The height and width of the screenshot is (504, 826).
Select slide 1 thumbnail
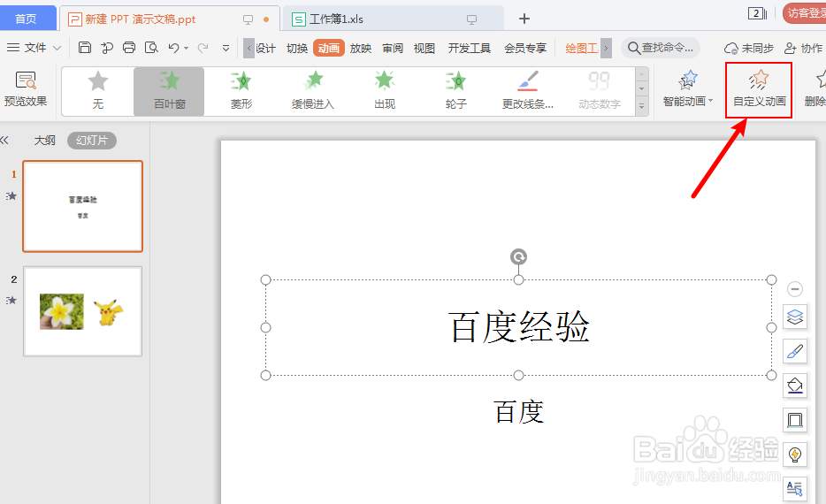pos(83,206)
